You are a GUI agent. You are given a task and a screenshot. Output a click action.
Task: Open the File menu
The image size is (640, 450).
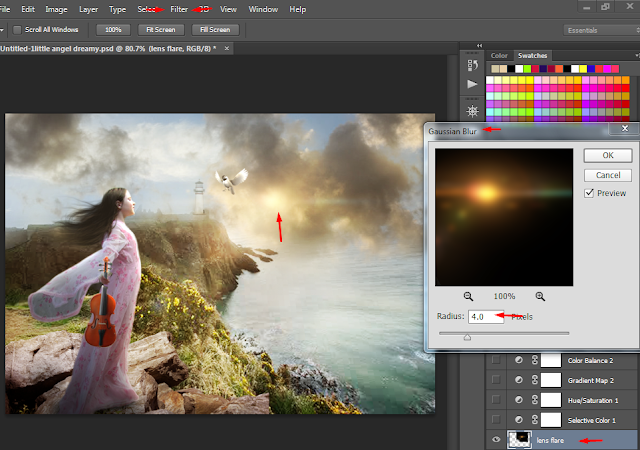click(5, 9)
